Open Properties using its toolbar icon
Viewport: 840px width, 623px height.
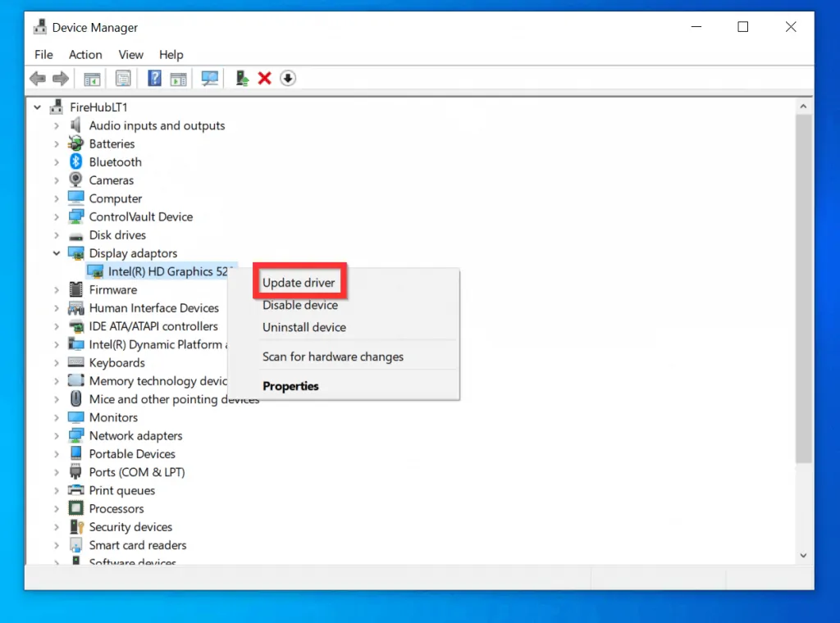(x=123, y=78)
